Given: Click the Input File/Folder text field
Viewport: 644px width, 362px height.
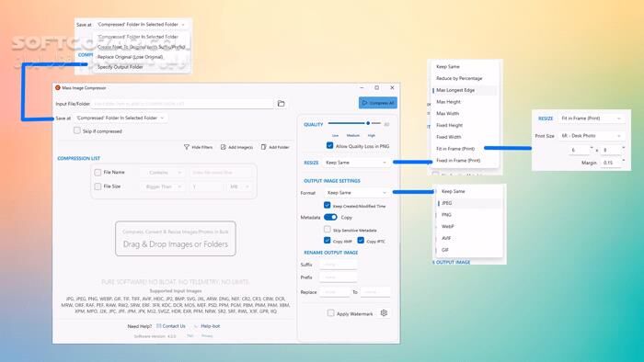Looking at the screenshot, I should (x=182, y=104).
